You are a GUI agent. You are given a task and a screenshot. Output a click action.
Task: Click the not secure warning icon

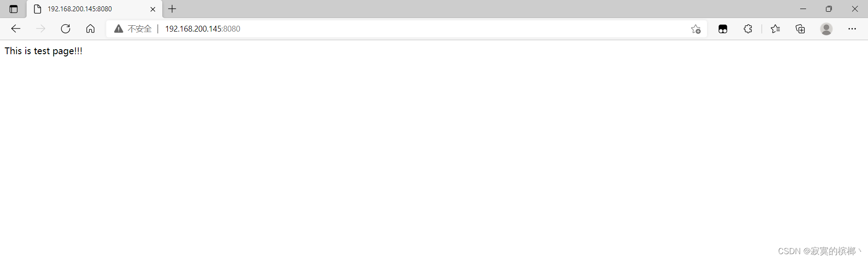pyautogui.click(x=118, y=29)
